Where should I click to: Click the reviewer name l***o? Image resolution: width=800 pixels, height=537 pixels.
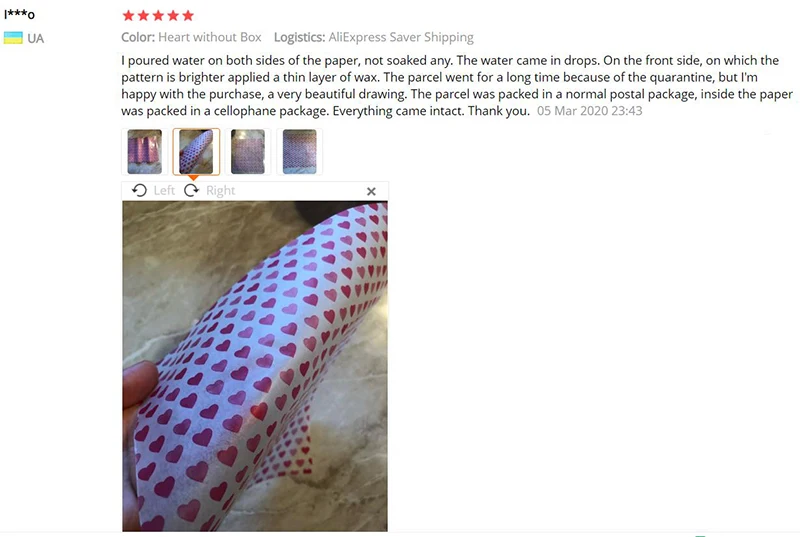(x=19, y=14)
